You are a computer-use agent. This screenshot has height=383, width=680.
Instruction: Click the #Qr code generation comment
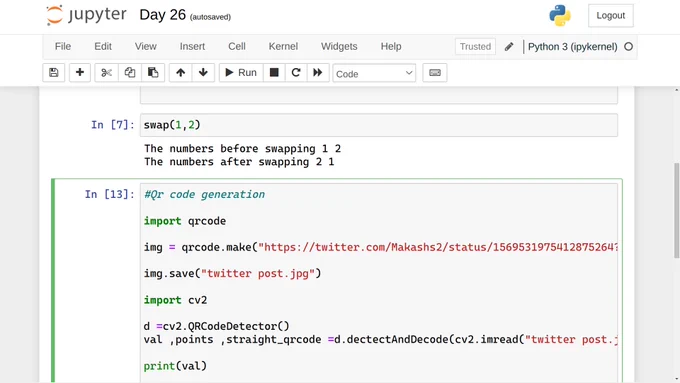click(x=204, y=194)
